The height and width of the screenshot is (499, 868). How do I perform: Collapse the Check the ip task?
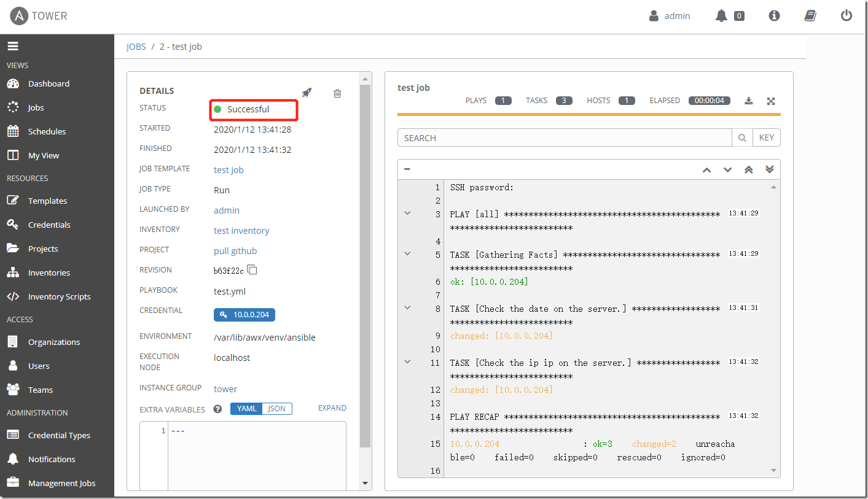coord(407,362)
